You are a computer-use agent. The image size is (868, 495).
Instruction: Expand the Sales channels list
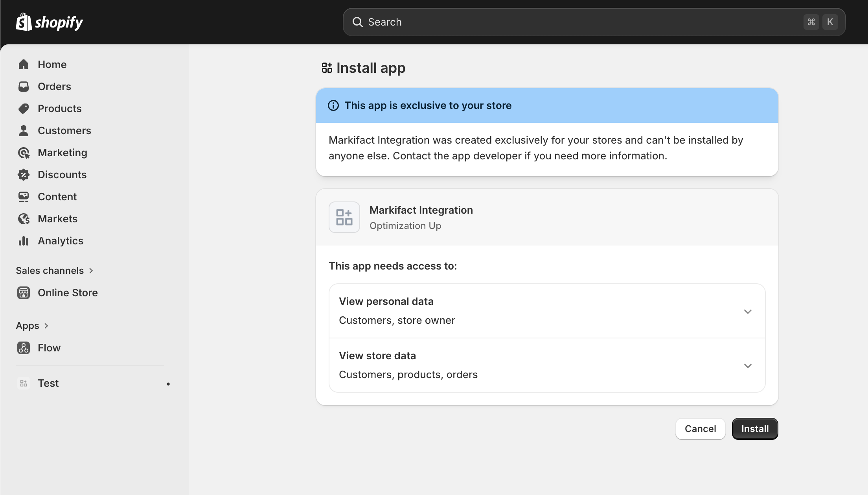55,270
